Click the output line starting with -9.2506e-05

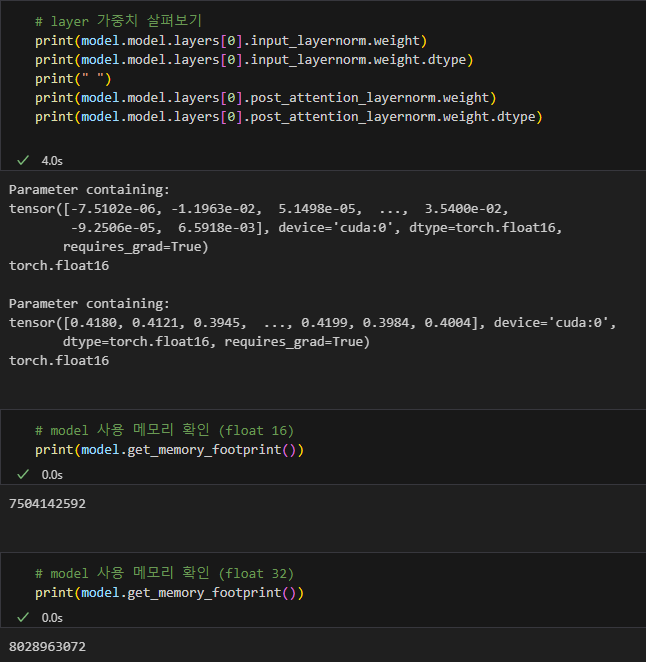tap(316, 228)
